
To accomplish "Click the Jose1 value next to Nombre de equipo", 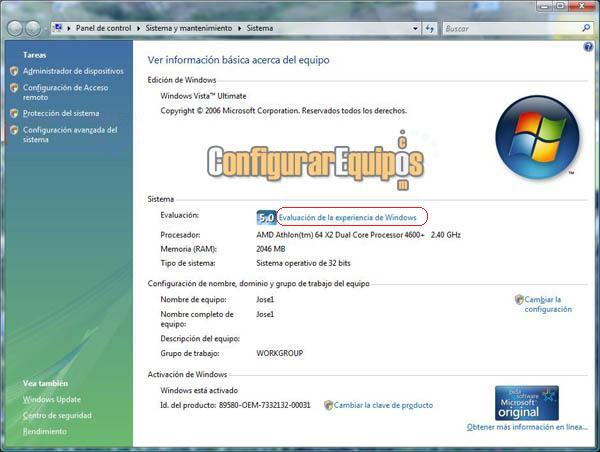I will click(265, 299).
